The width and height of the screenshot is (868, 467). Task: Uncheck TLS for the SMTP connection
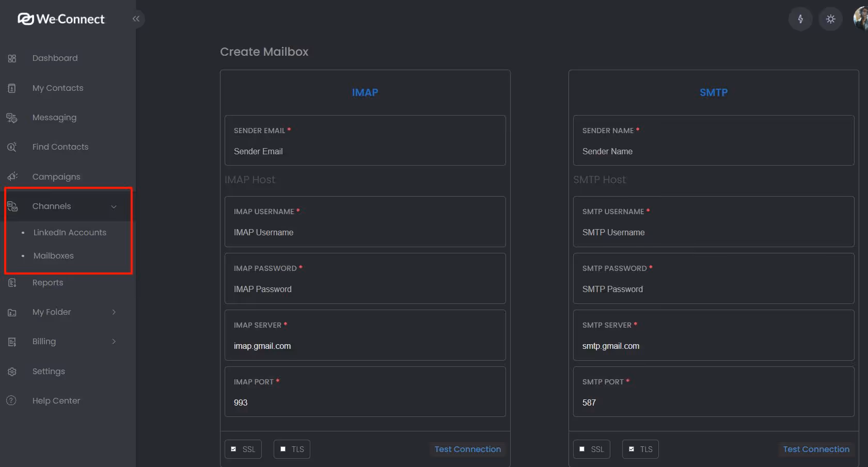pos(632,448)
